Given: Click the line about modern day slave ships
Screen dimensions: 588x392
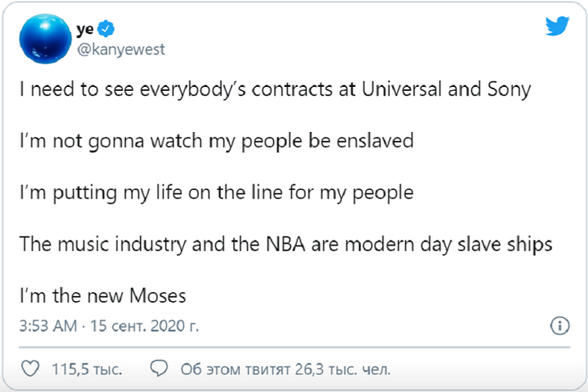Looking at the screenshot, I should pos(286,245).
